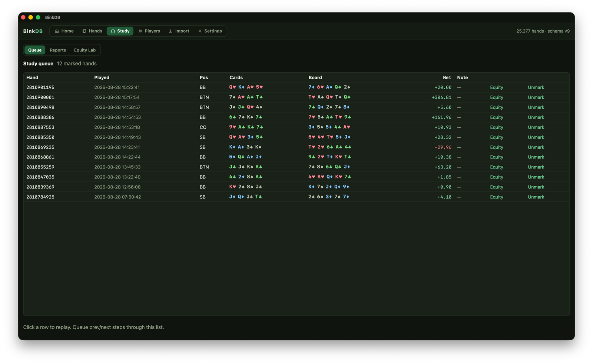This screenshot has height=364, width=593.
Task: Open the Import section
Action: 179,31
